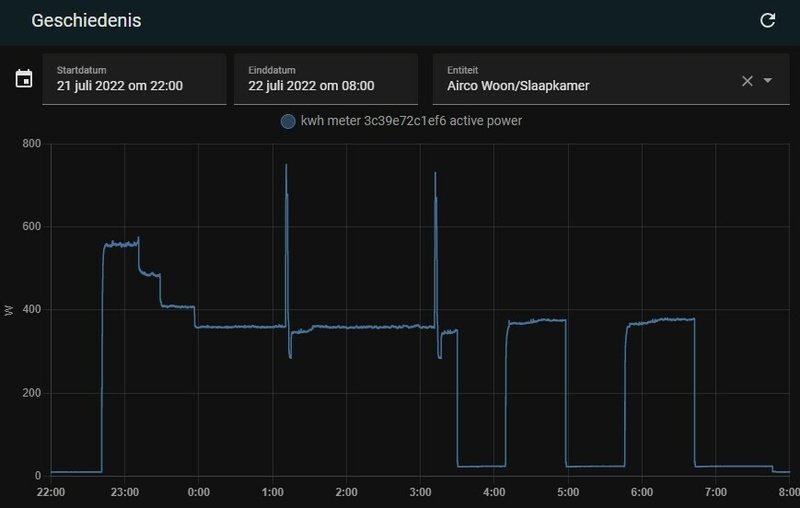Screen dimensions: 800x508
Task: Edit the Startdatum field
Action: point(134,79)
